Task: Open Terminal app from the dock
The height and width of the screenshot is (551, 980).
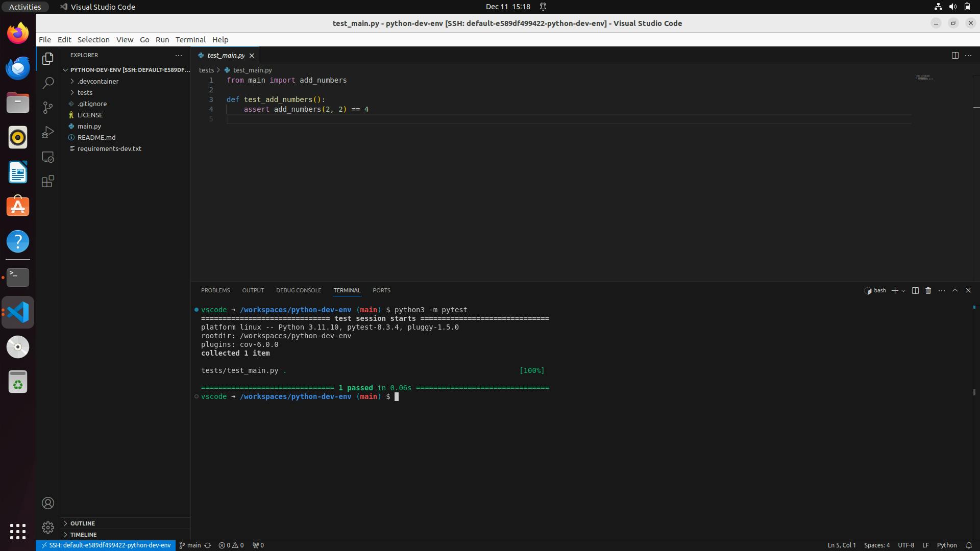Action: click(x=18, y=277)
